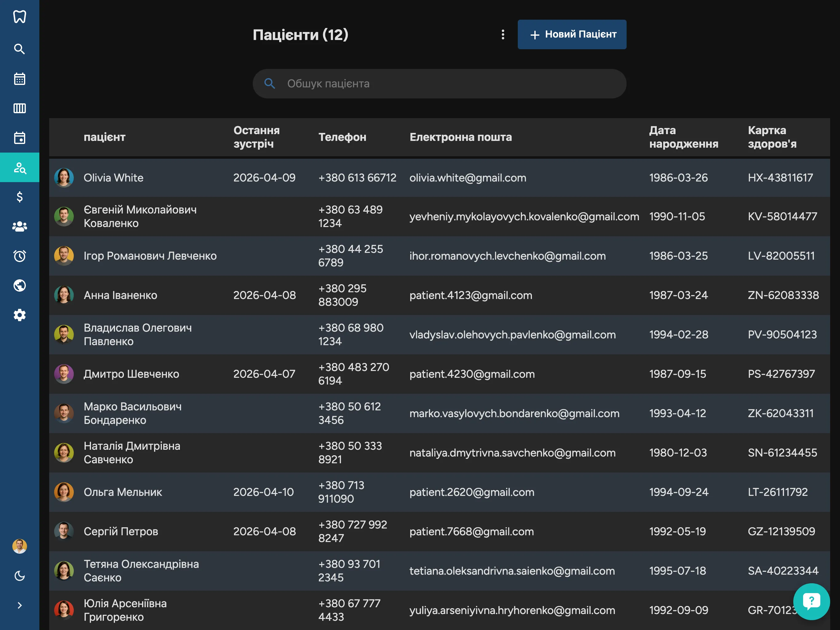Expand the sidebar with chevron arrow
This screenshot has height=630, width=840.
tap(19, 605)
